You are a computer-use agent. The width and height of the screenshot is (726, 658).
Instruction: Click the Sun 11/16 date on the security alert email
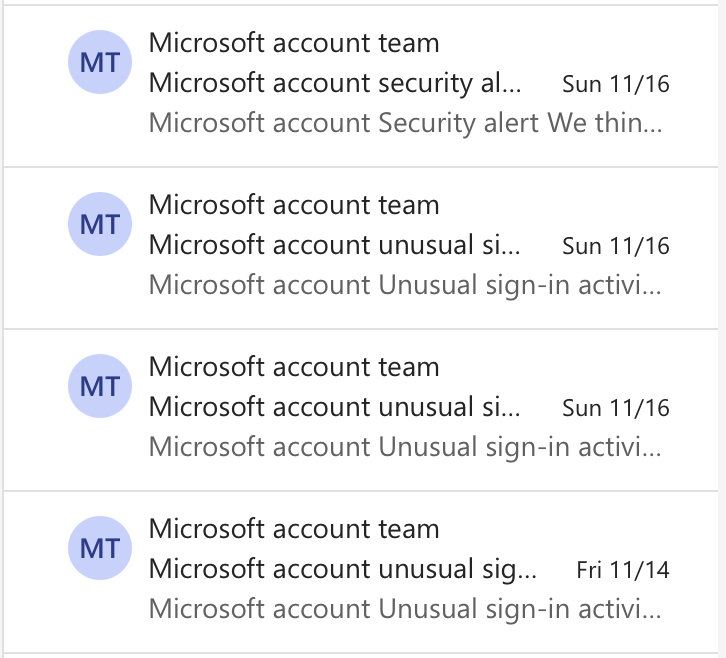(x=616, y=84)
